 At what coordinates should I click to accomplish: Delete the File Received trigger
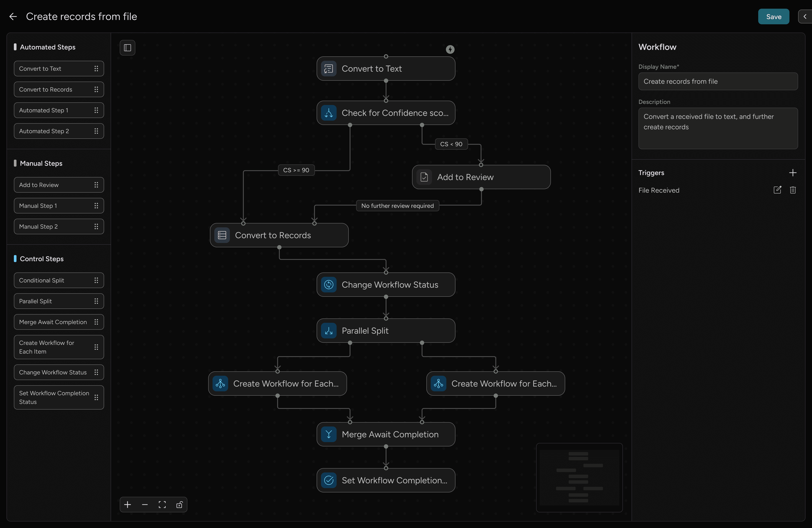tap(793, 190)
